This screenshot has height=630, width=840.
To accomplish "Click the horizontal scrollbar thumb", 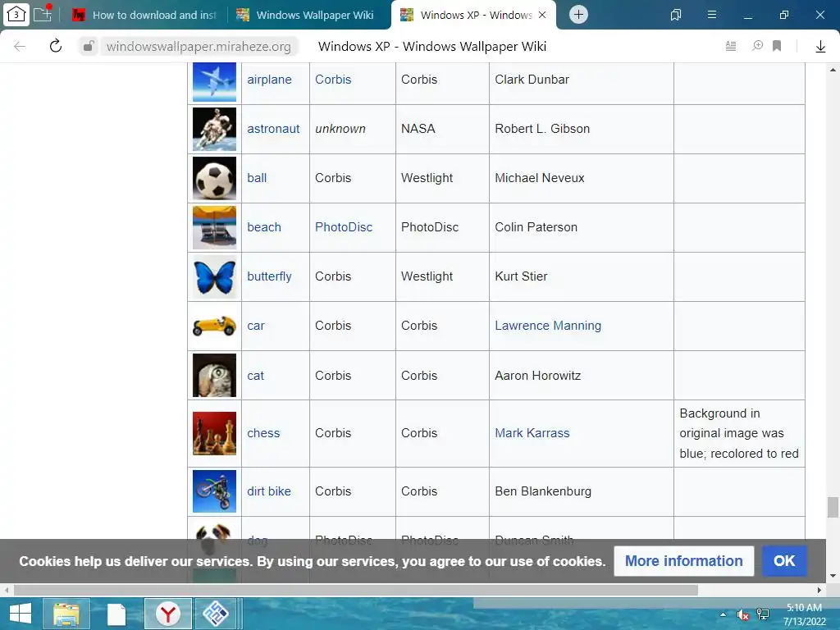I will tap(356, 591).
